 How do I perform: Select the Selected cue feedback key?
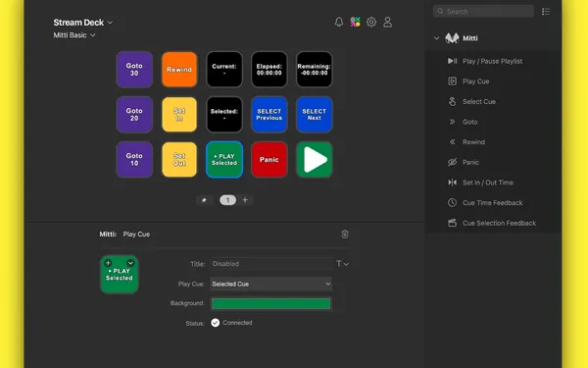224,115
